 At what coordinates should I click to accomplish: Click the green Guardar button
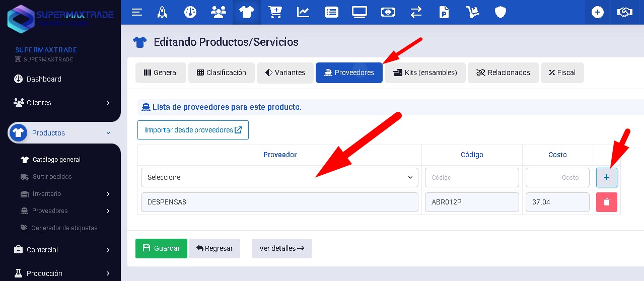[161, 248]
